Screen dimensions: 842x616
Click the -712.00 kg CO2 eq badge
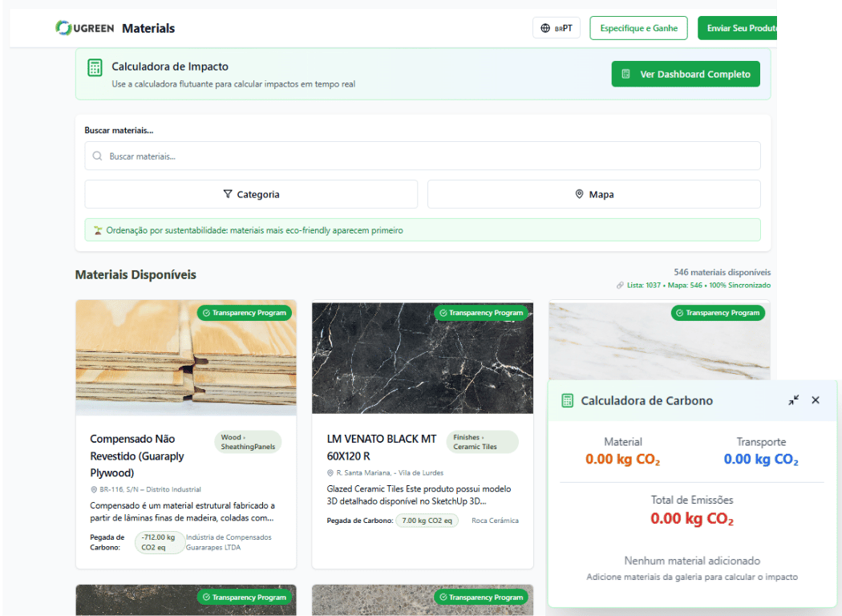tap(159, 542)
